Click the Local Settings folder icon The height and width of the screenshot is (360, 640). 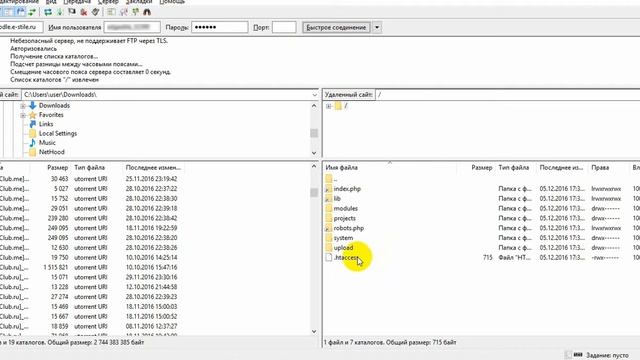33,133
